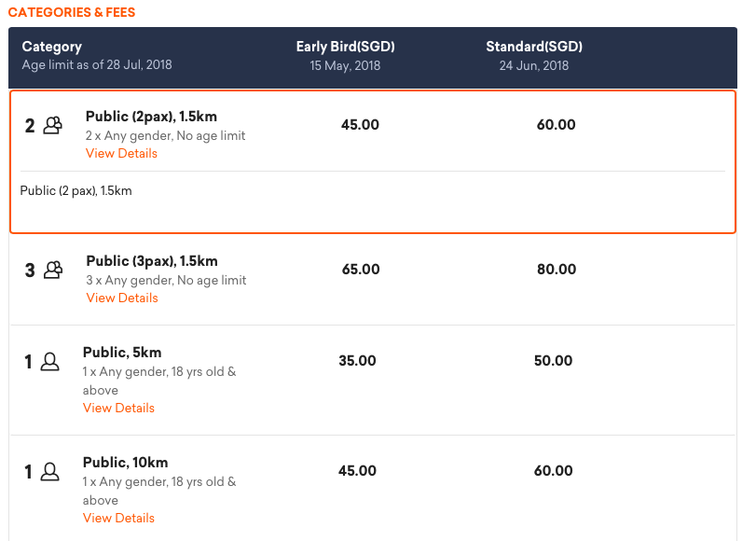Image resolution: width=756 pixels, height=541 pixels.
Task: Click the 60.00 standard price for 10km
Action: pyautogui.click(x=554, y=471)
